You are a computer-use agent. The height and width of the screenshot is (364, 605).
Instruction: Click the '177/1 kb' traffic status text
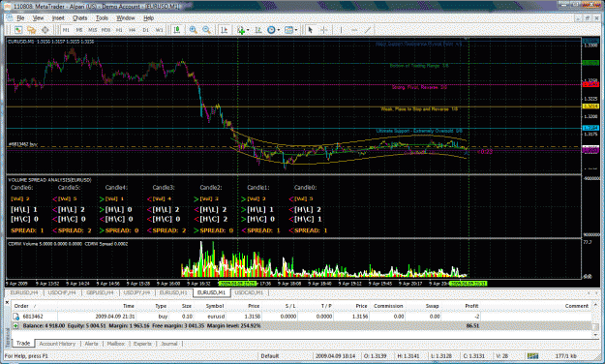coord(566,356)
